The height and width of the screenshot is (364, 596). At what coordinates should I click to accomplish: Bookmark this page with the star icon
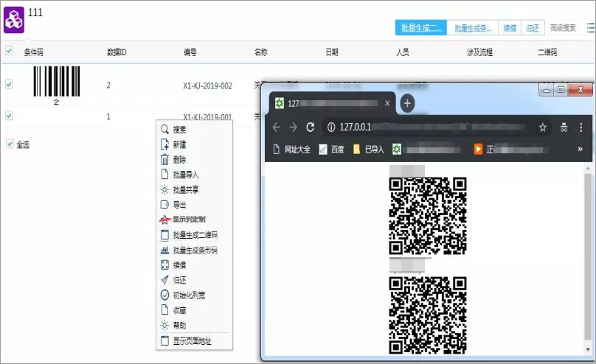click(543, 127)
